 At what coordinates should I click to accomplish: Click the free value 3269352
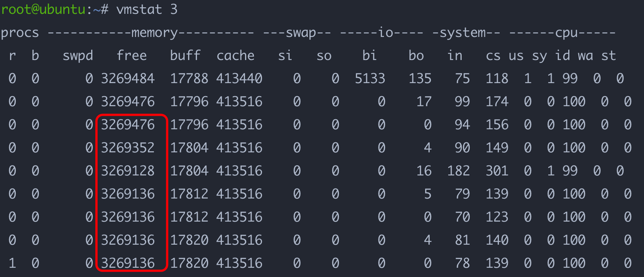128,148
